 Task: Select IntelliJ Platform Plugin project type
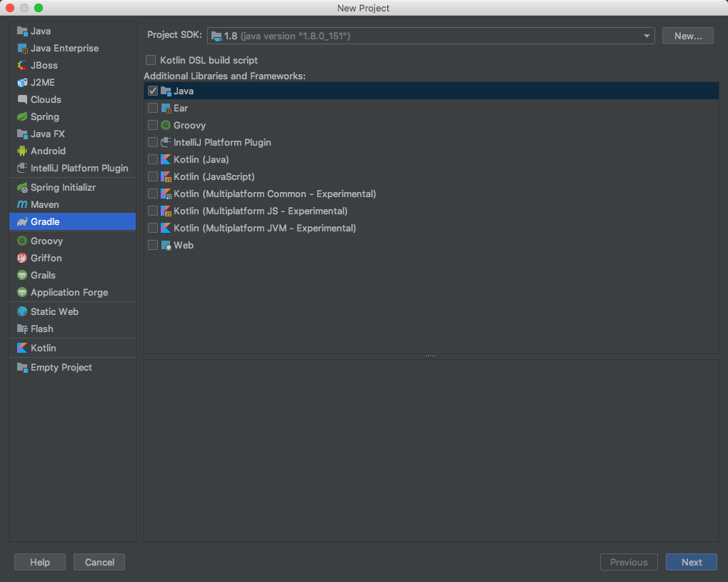(x=72, y=168)
